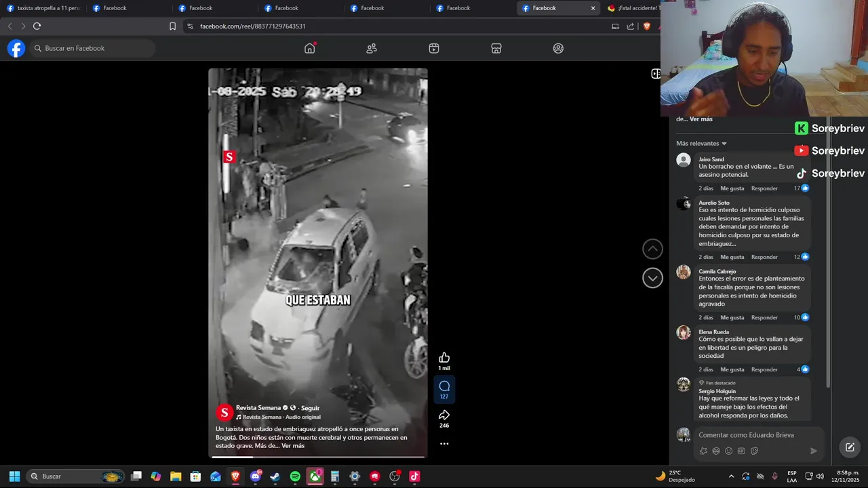
Task: Click Brave Shields lion icon
Action: [x=646, y=26]
